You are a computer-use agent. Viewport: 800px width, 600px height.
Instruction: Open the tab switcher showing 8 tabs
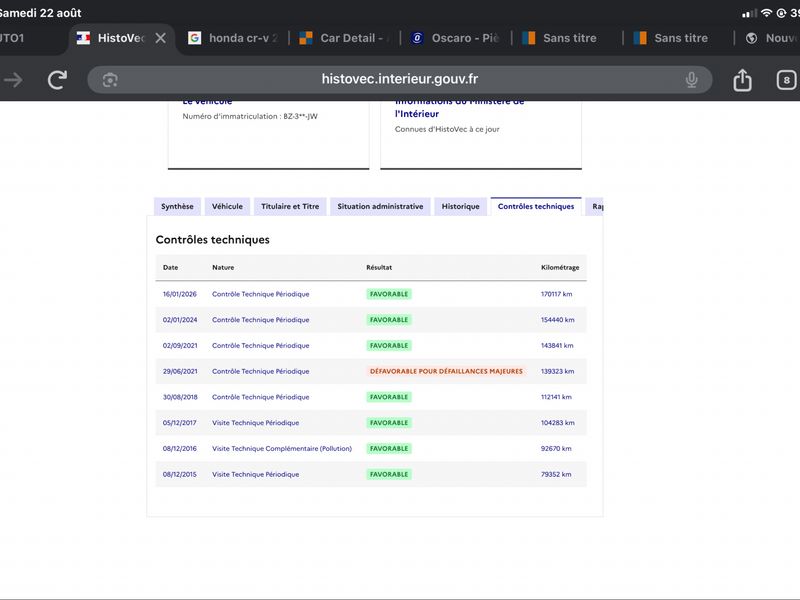tap(786, 80)
